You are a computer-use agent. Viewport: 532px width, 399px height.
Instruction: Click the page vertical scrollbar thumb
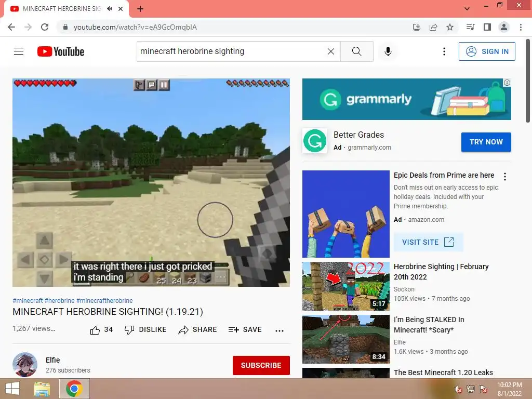tap(528, 81)
